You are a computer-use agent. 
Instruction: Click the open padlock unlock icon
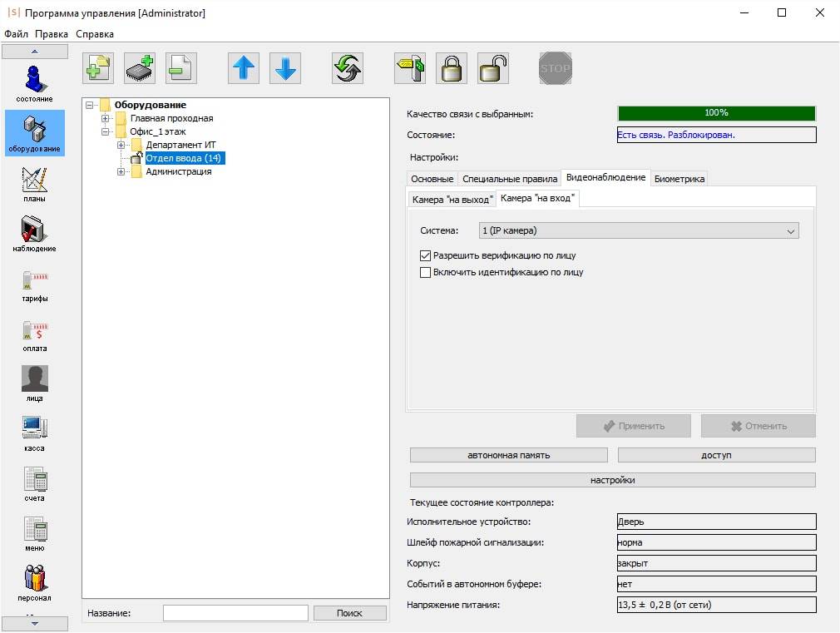click(x=493, y=68)
